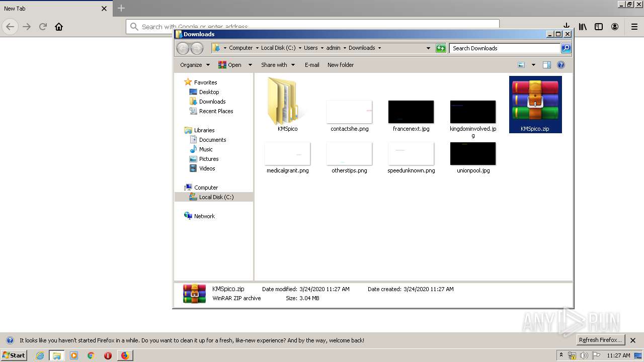
Task: Click Local Disk (C:) breadcrumb
Action: (x=278, y=48)
